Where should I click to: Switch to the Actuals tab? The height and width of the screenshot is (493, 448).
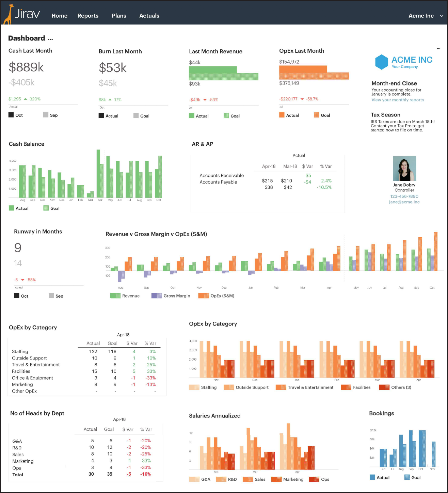(x=149, y=16)
